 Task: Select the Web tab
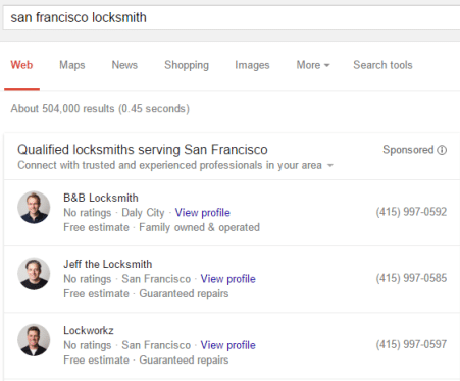pyautogui.click(x=22, y=65)
